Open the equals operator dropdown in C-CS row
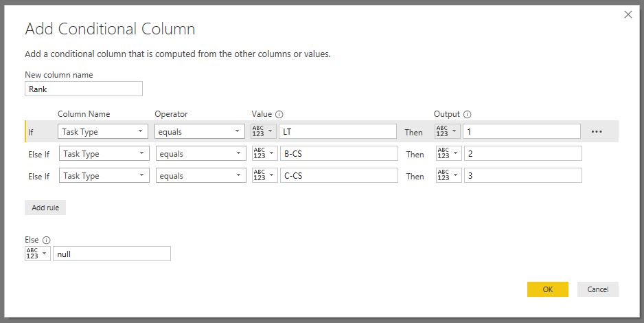The height and width of the screenshot is (323, 644). tap(201, 175)
